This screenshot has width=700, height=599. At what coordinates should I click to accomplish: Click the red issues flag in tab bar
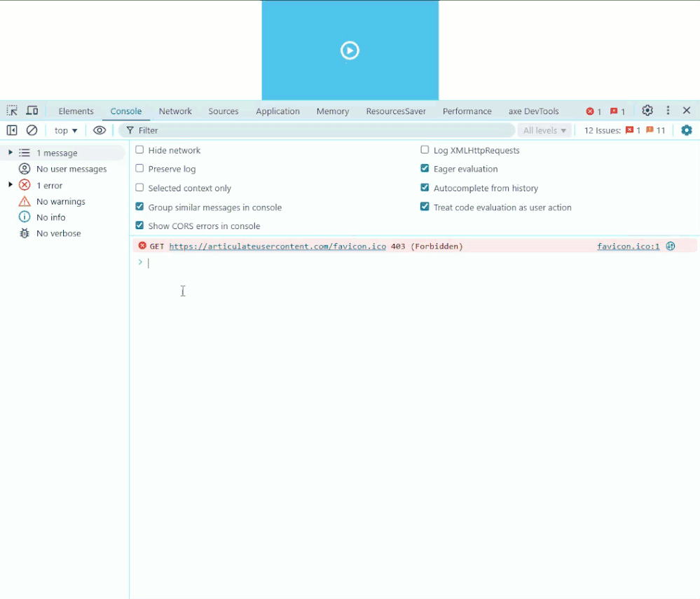pos(618,111)
